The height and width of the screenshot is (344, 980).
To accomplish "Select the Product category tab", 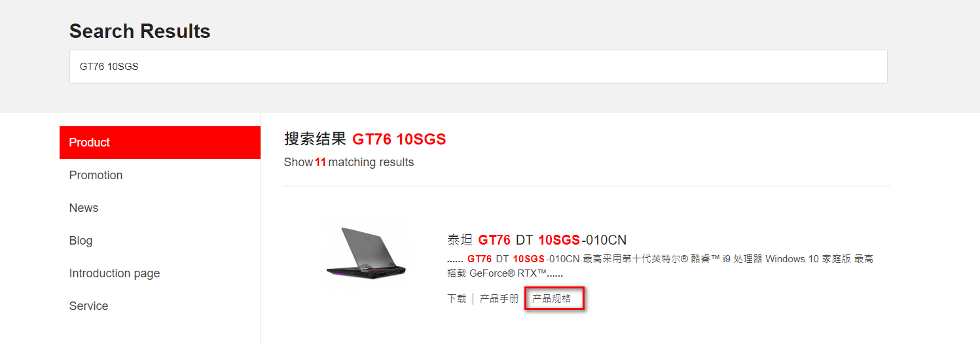I will tap(160, 143).
